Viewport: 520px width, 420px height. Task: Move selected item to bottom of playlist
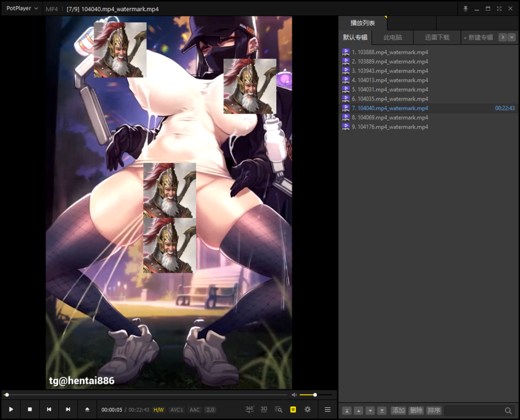click(382, 411)
